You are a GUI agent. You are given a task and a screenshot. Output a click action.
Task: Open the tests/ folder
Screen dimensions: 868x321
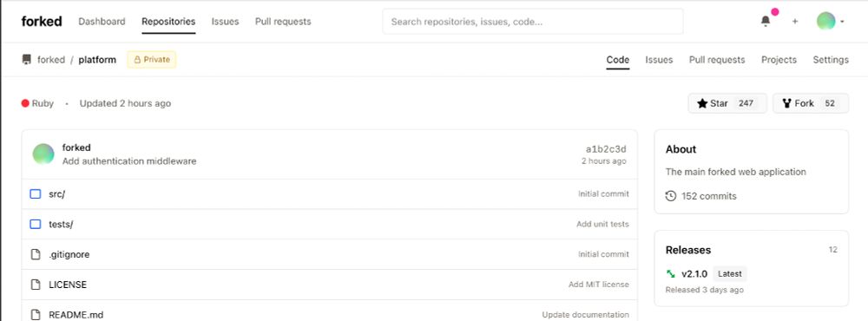click(61, 224)
